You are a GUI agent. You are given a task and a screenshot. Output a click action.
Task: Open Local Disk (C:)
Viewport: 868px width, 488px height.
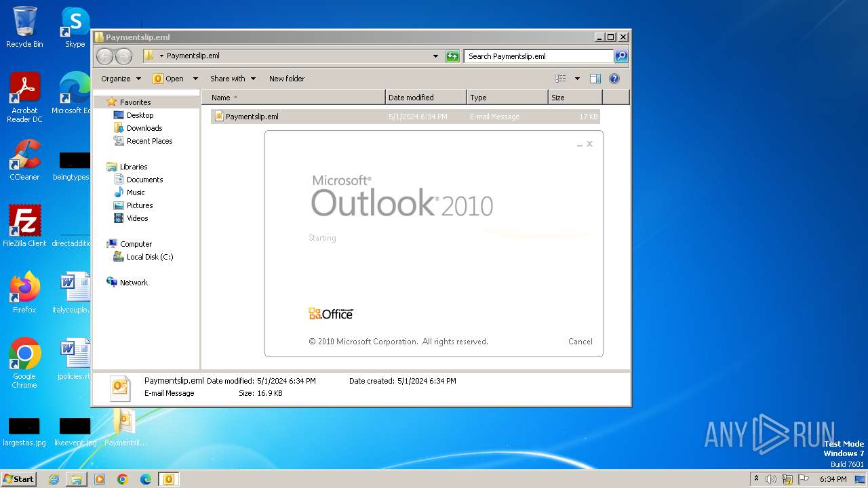[x=150, y=257]
